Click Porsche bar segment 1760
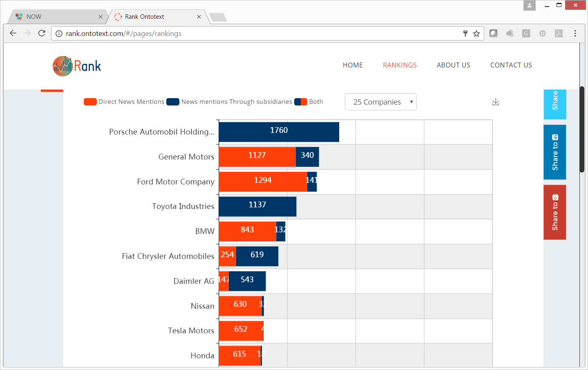 [x=279, y=132]
